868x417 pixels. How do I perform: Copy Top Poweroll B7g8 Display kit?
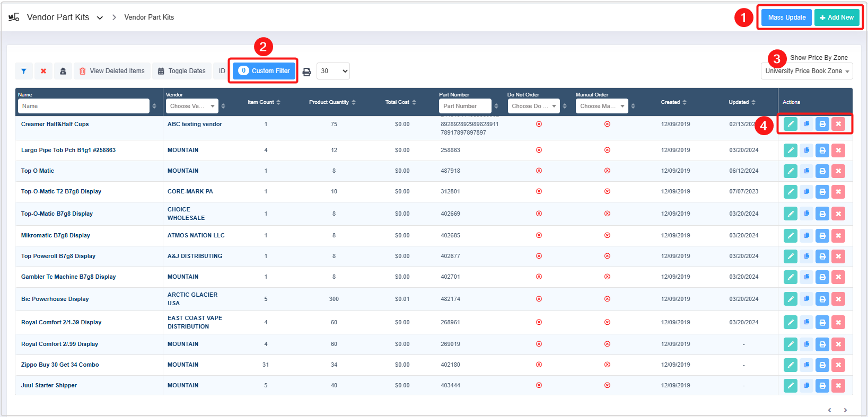pos(806,256)
